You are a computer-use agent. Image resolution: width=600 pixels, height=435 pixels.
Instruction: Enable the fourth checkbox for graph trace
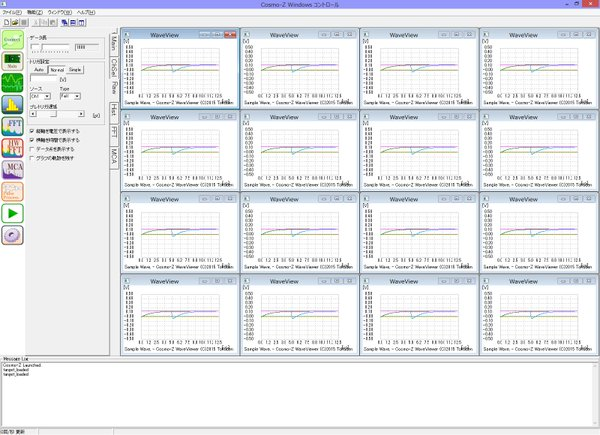(31, 157)
